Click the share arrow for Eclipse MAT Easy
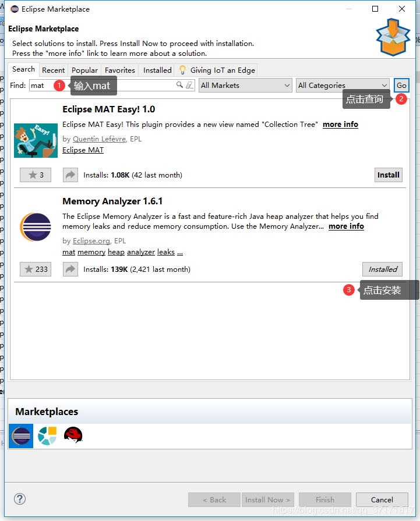The image size is (420, 521). [x=70, y=175]
